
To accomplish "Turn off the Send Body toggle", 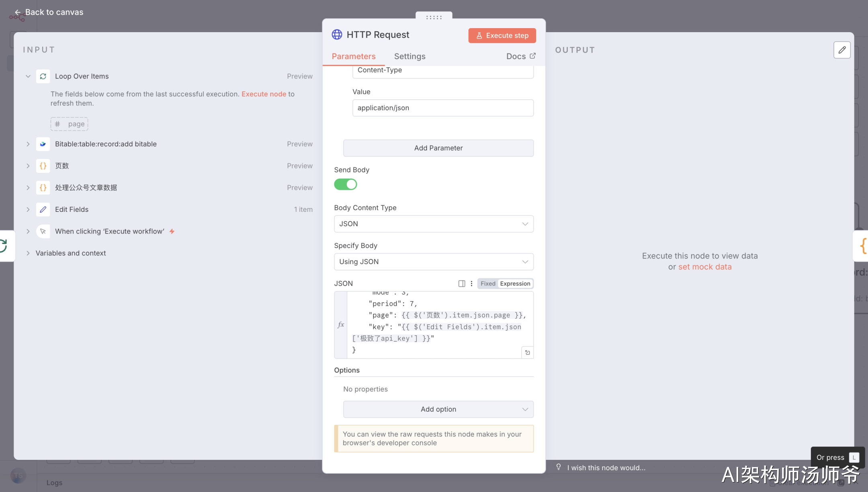I will click(345, 184).
